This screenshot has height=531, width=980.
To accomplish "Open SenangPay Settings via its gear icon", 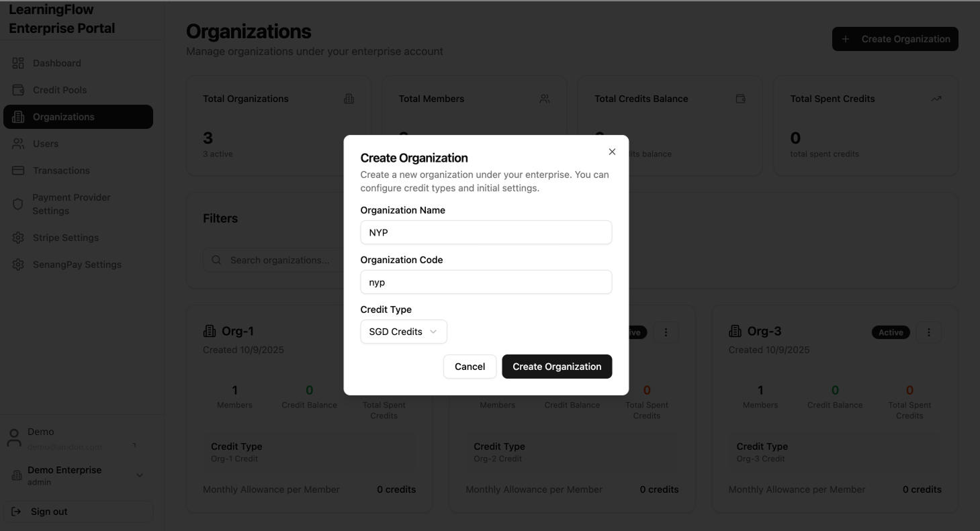I will click(18, 264).
